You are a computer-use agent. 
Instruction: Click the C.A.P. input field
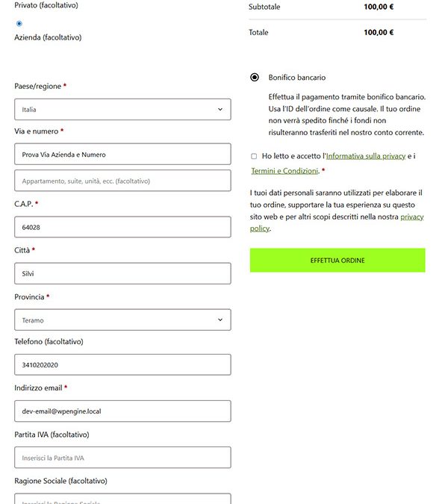pyautogui.click(x=122, y=227)
